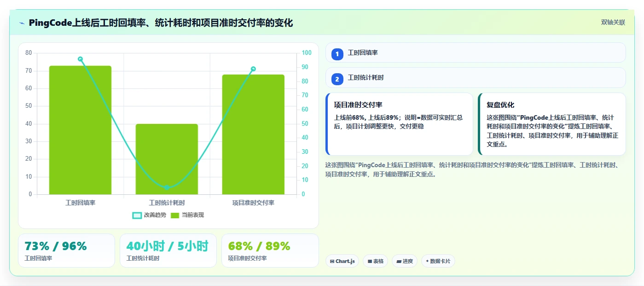Click the 工时统计耗时 x-axis label
The image size is (644, 286).
tap(167, 203)
